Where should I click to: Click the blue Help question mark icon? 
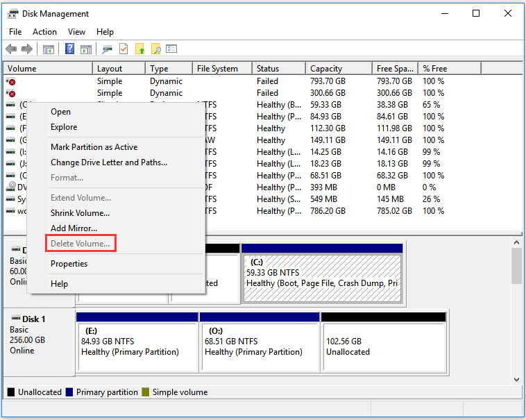[70, 49]
